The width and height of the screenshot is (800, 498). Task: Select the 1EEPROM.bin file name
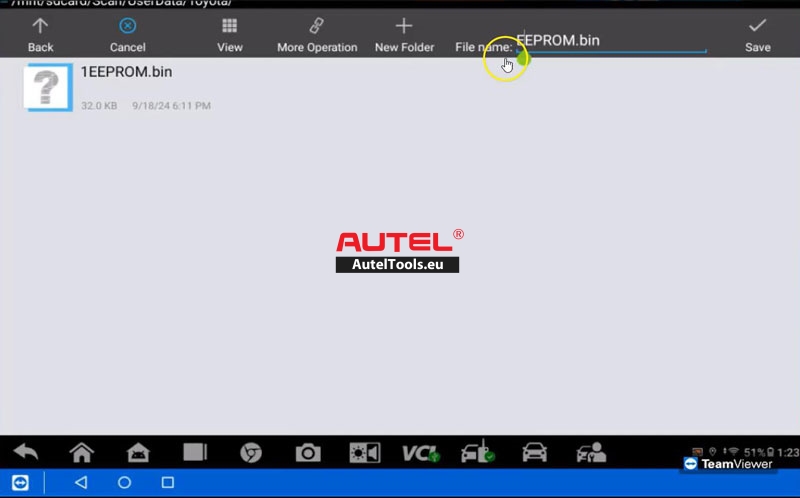pyautogui.click(x=126, y=72)
